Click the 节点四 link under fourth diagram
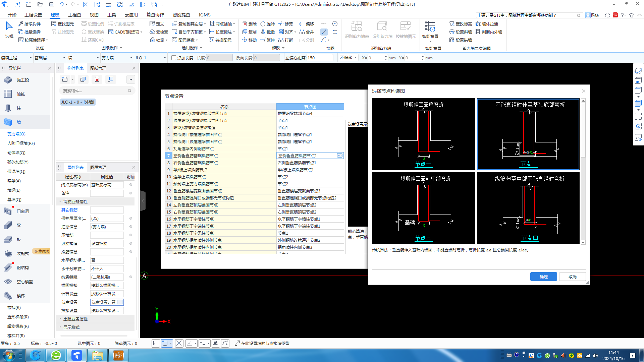Image resolution: width=644 pixels, height=362 pixels. (530, 238)
